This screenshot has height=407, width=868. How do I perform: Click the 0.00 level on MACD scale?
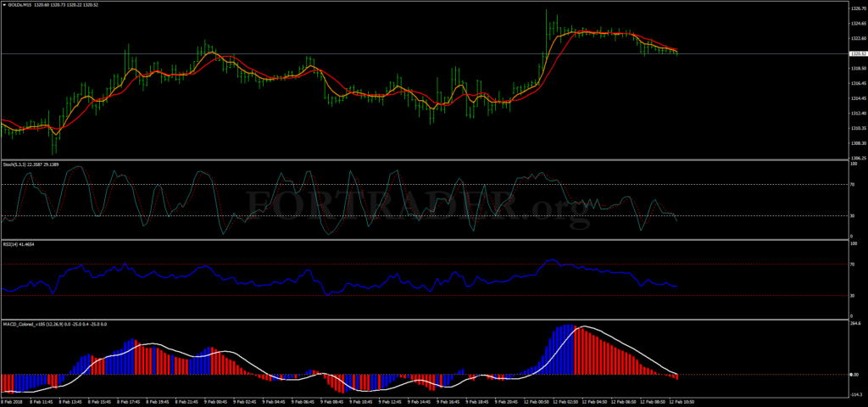pos(855,375)
